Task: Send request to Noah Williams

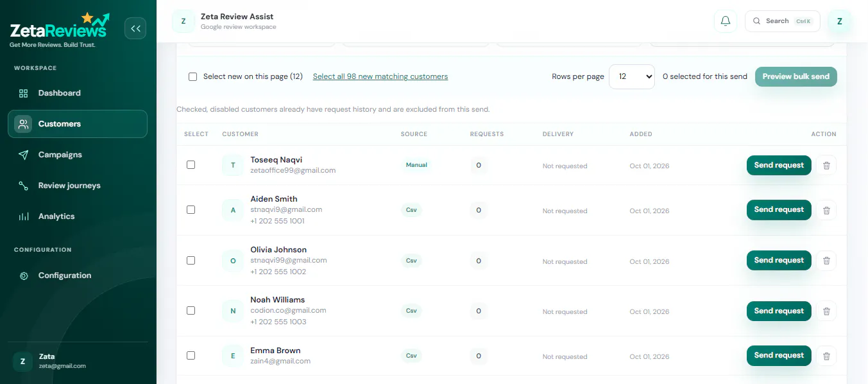Action: pyautogui.click(x=779, y=311)
